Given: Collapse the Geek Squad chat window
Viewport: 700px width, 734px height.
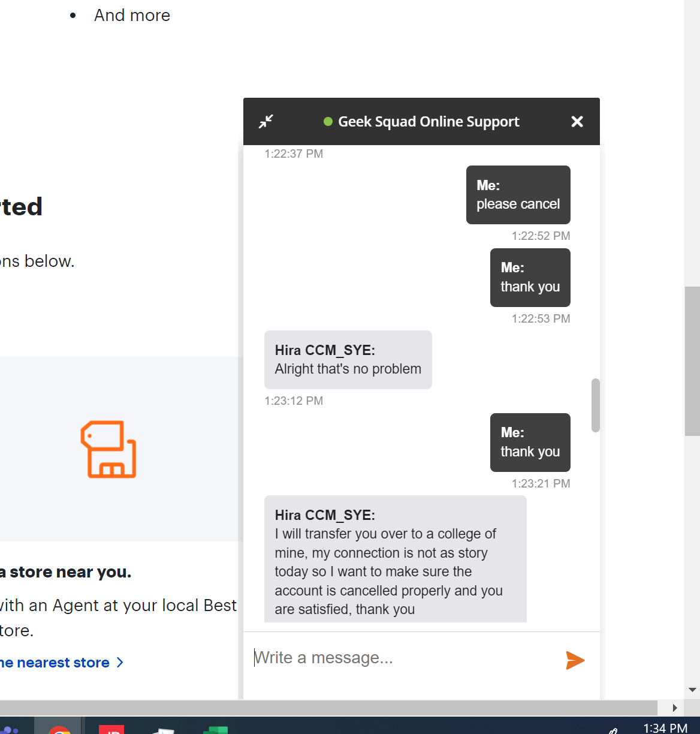Looking at the screenshot, I should 266,121.
